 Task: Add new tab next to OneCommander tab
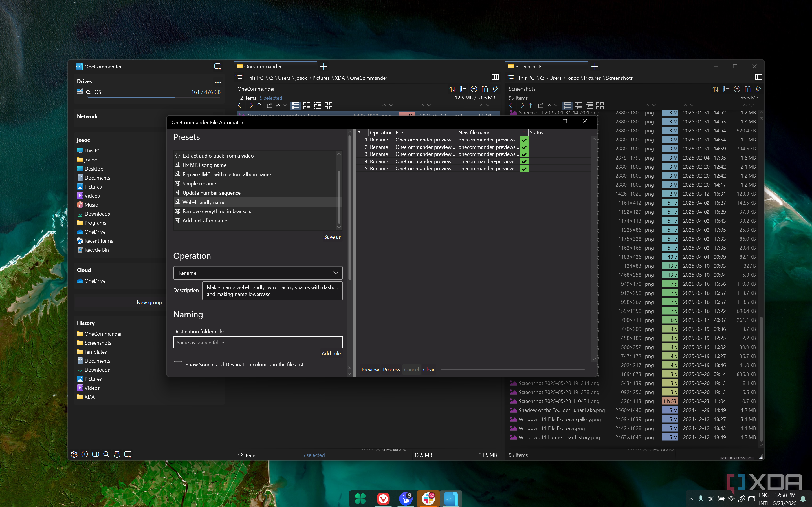tap(323, 67)
